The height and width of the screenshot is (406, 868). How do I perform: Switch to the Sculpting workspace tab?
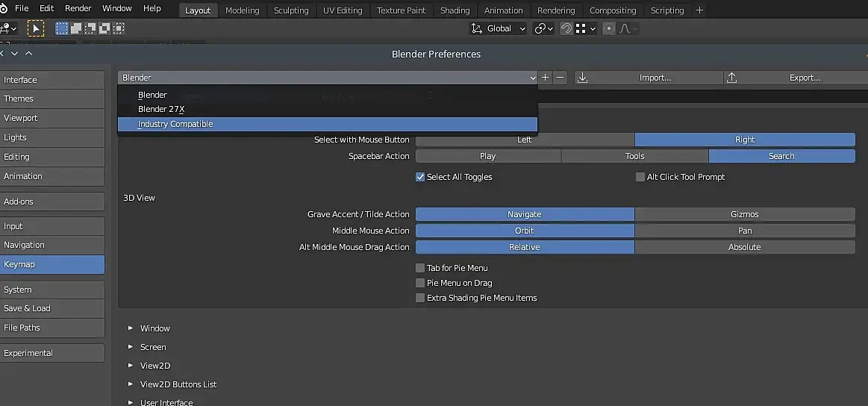(x=291, y=10)
